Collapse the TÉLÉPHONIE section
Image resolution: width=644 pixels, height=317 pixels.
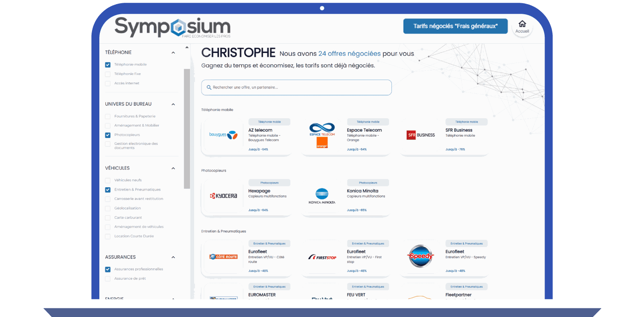[x=173, y=53]
